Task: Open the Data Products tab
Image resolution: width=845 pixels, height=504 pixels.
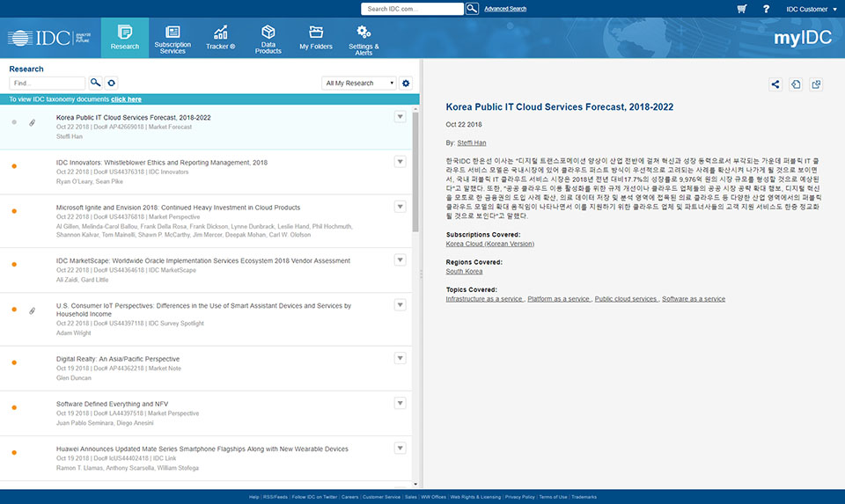Action: [268, 39]
